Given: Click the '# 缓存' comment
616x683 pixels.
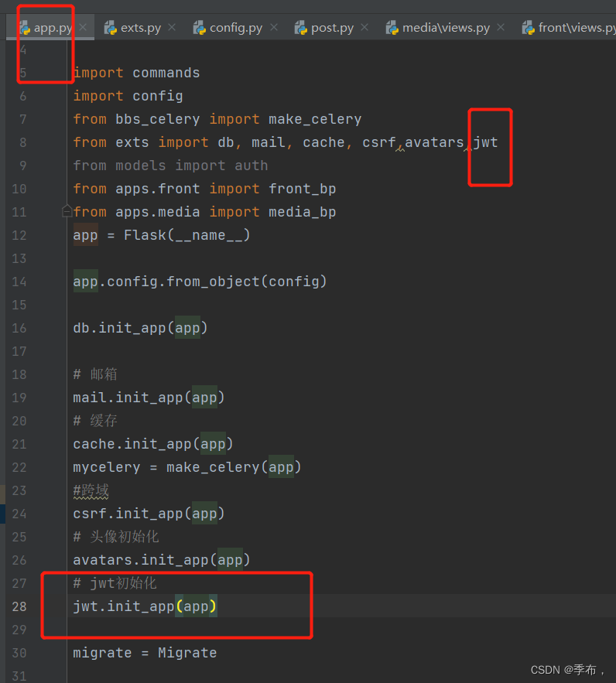Looking at the screenshot, I should pos(95,421).
